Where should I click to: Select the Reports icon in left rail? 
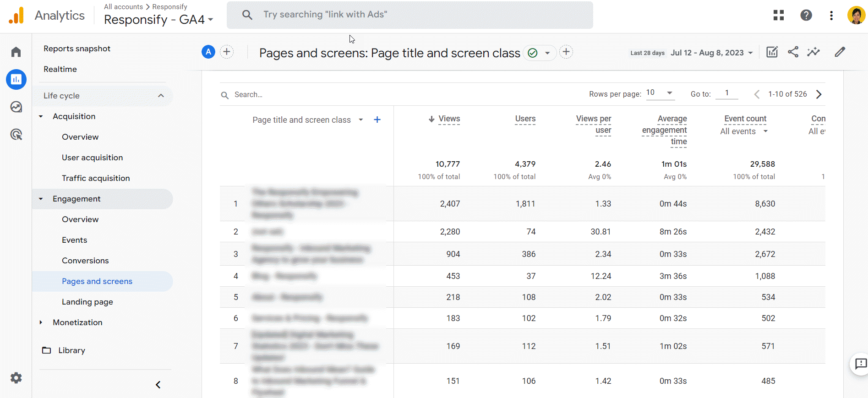point(16,79)
